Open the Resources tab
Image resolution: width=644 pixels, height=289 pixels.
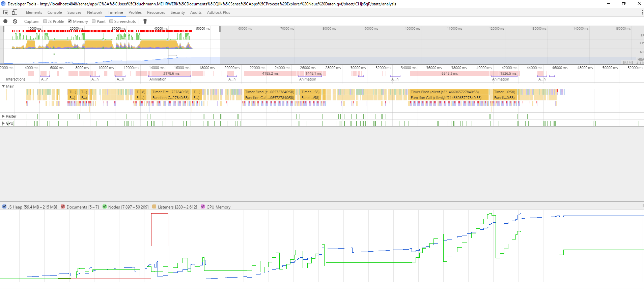[x=156, y=12]
